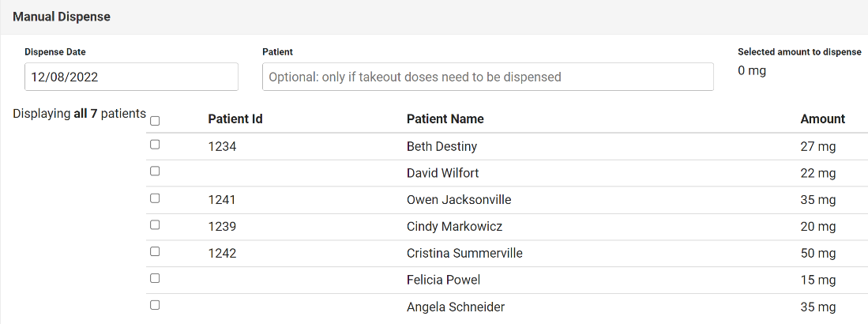868x324 pixels.
Task: Click the Manual Dispense panel heading
Action: pyautogui.click(x=62, y=17)
